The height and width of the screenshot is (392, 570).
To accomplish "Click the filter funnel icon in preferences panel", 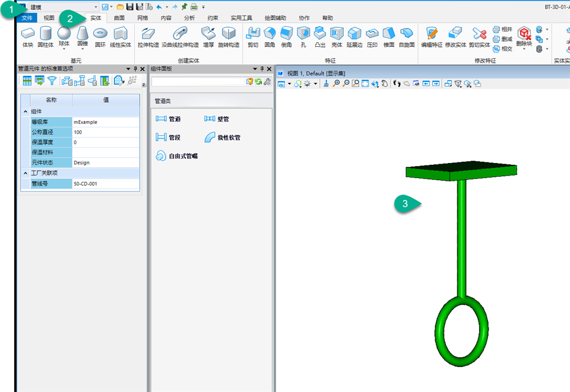I will pos(52,81).
